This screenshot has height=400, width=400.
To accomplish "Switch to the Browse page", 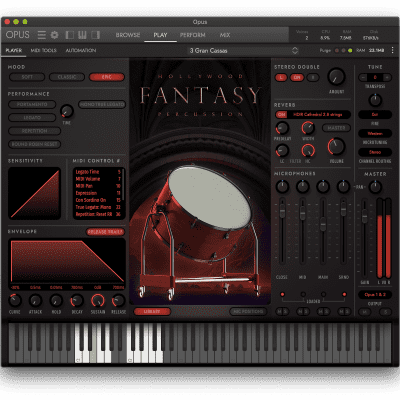I will (x=128, y=35).
